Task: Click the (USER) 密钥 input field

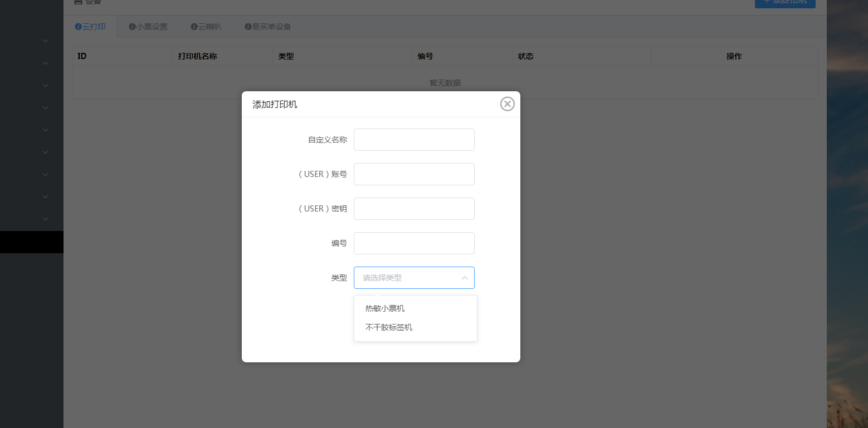Action: [414, 209]
